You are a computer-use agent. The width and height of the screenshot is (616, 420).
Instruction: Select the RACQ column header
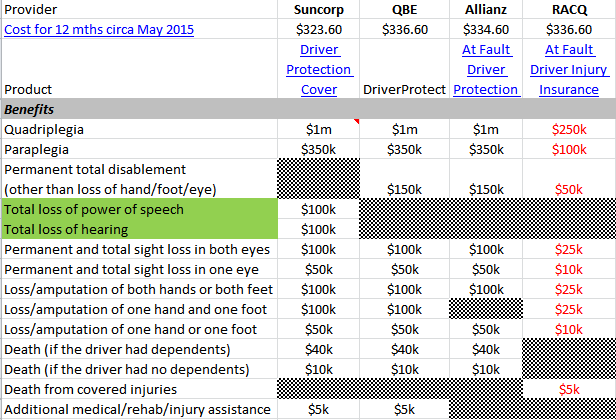[x=569, y=9]
